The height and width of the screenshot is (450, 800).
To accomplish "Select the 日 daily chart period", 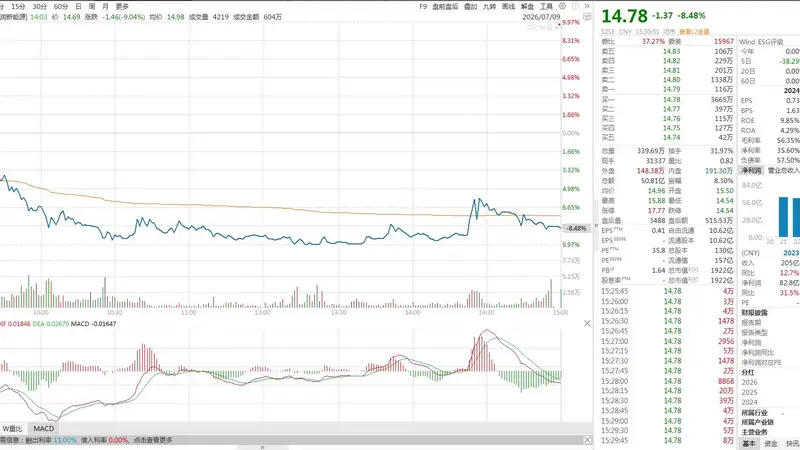I will 78,7.
